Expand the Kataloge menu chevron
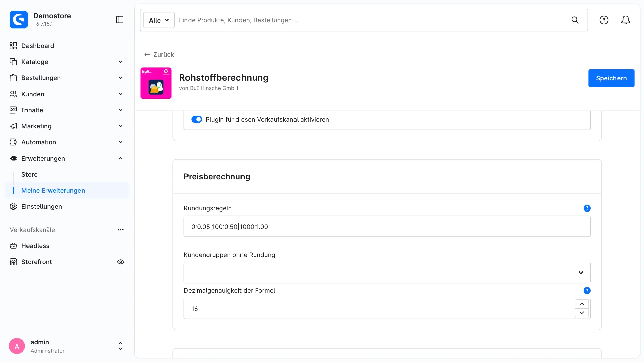The height and width of the screenshot is (362, 644). pos(121,62)
